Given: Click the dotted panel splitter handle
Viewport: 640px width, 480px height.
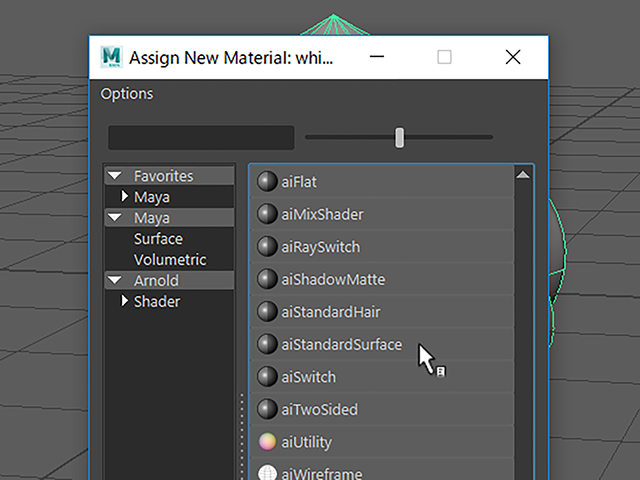Looking at the screenshot, I should pos(242,436).
